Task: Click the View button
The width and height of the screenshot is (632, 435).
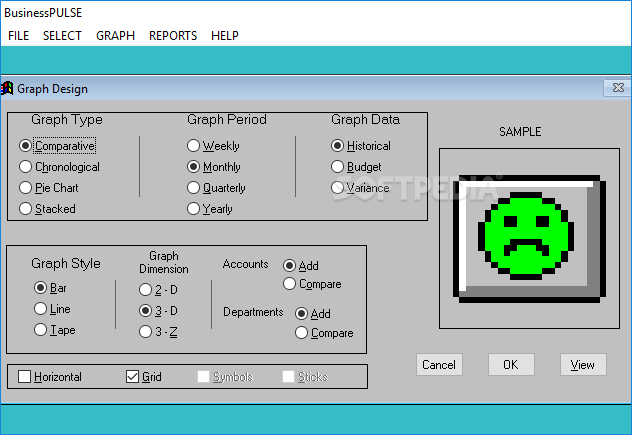Action: point(583,364)
